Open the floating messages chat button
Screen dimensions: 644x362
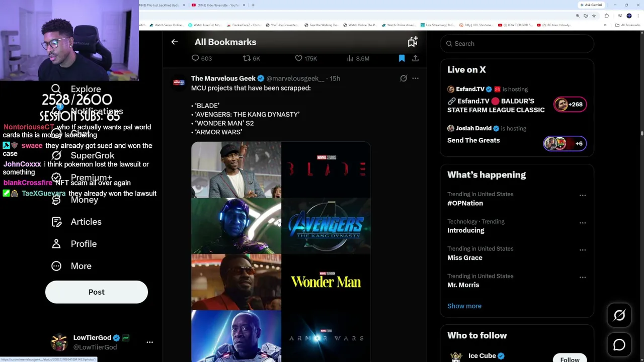[619, 345]
